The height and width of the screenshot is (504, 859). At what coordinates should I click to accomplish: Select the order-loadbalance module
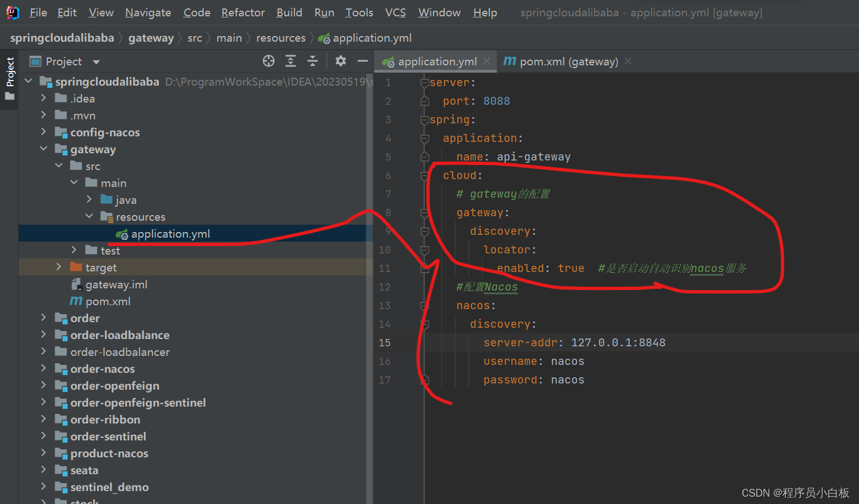pos(119,335)
